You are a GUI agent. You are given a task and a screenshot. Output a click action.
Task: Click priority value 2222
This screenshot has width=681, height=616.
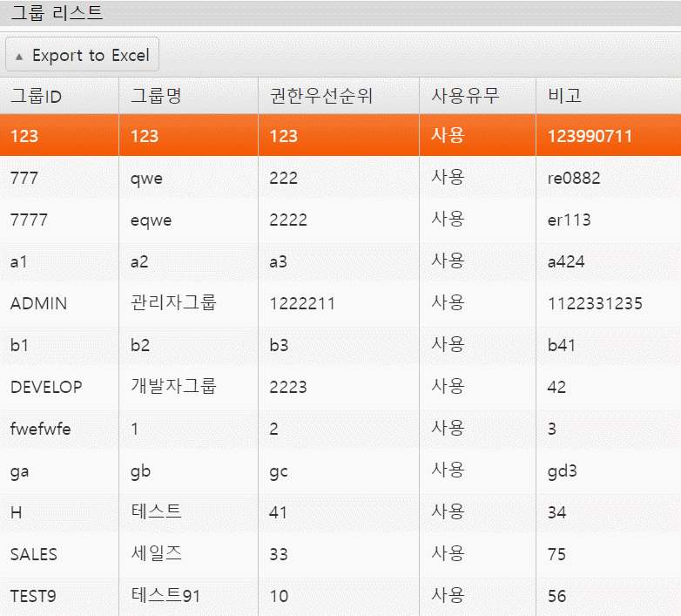(288, 220)
